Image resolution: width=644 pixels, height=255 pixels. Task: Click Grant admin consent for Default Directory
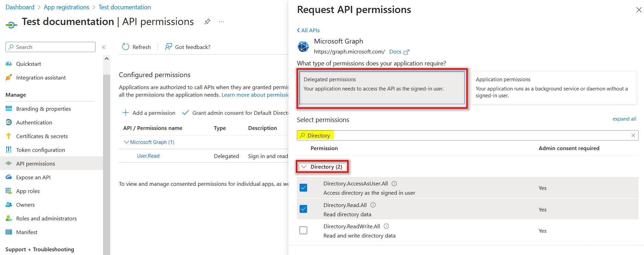click(235, 113)
